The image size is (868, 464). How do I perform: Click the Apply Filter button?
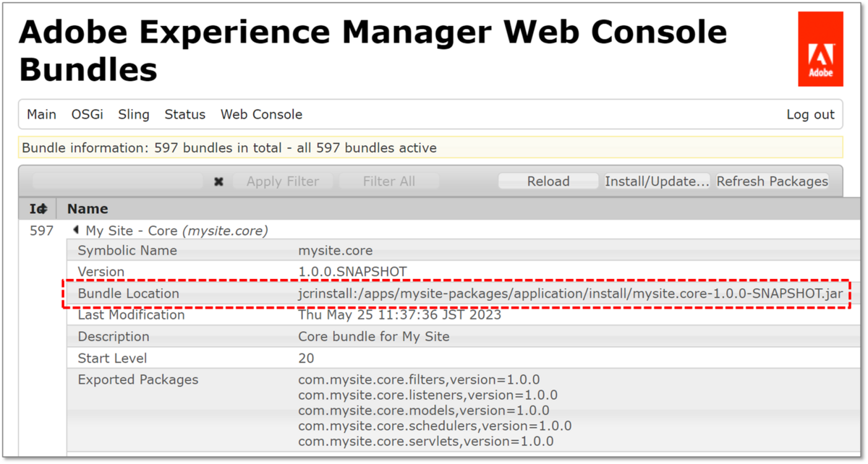[283, 181]
